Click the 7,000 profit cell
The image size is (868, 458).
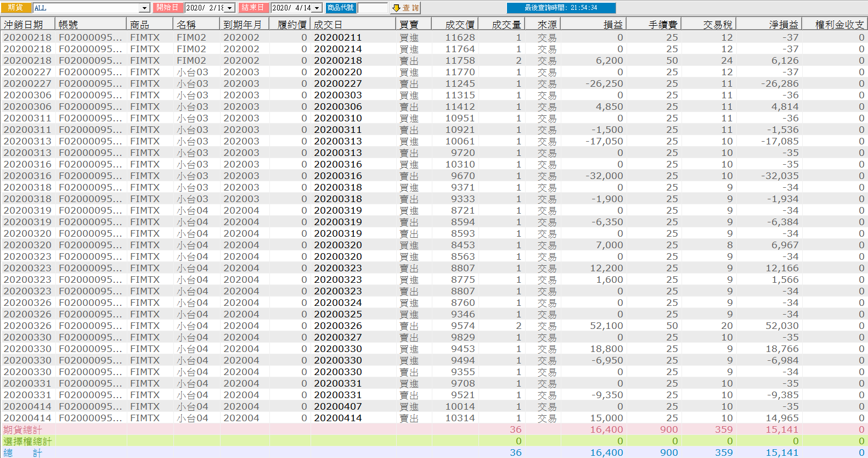(610, 245)
